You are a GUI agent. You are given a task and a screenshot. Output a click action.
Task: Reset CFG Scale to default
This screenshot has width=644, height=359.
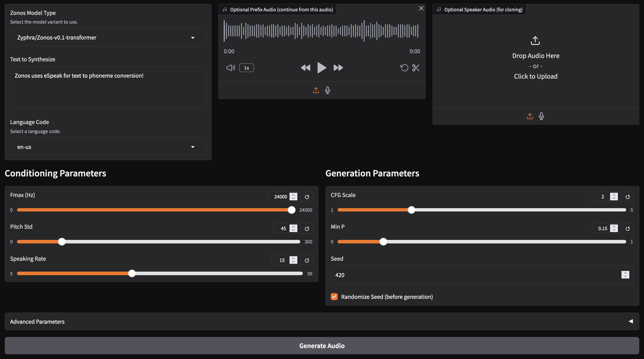tap(627, 197)
